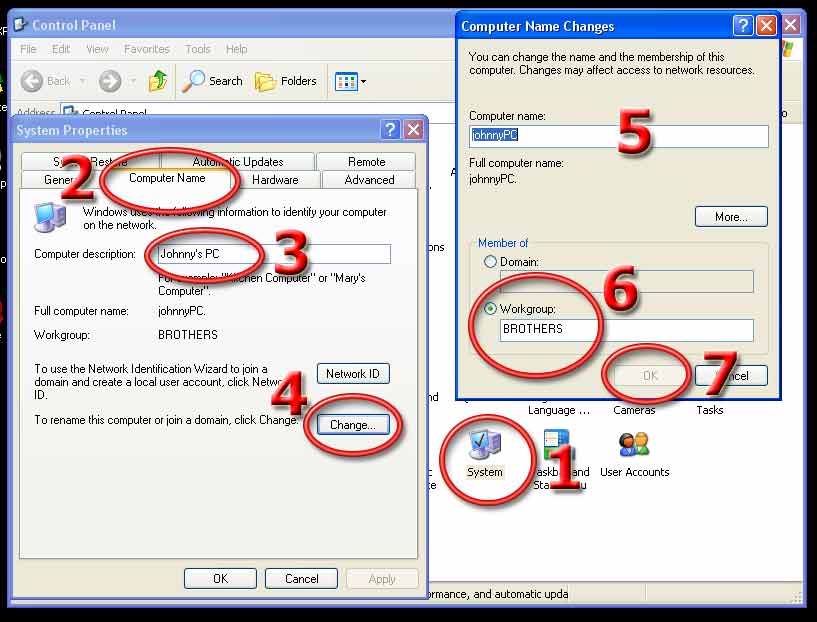
Task: Switch to the Computer Name tab
Action: point(167,178)
